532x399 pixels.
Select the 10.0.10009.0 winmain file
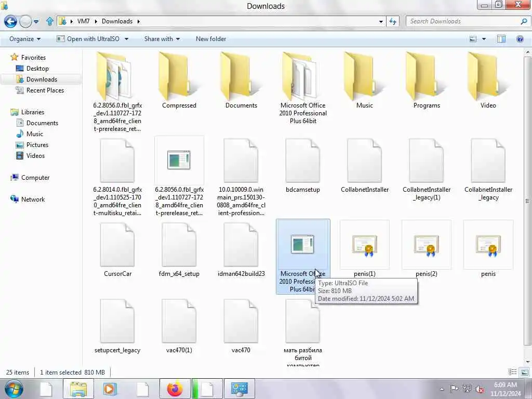tap(241, 177)
